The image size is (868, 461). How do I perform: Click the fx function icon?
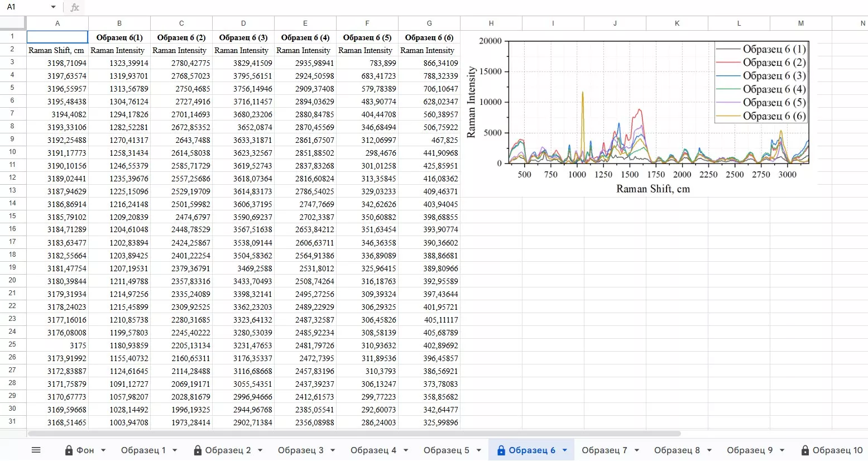point(75,7)
